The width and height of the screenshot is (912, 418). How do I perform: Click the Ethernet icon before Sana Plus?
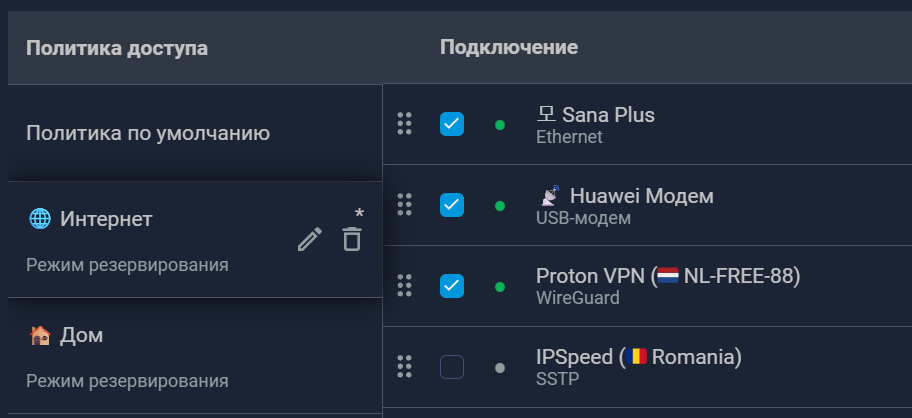point(546,114)
